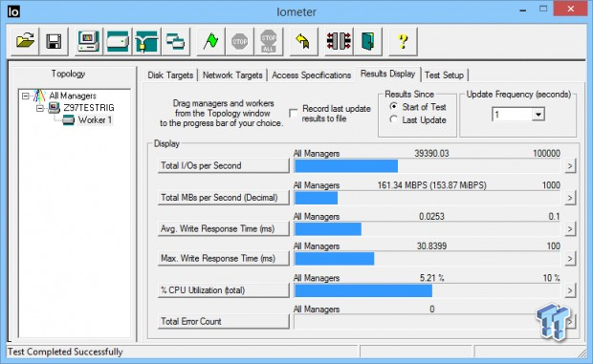Click Avg. Write Response Time (ms) button

point(223,229)
